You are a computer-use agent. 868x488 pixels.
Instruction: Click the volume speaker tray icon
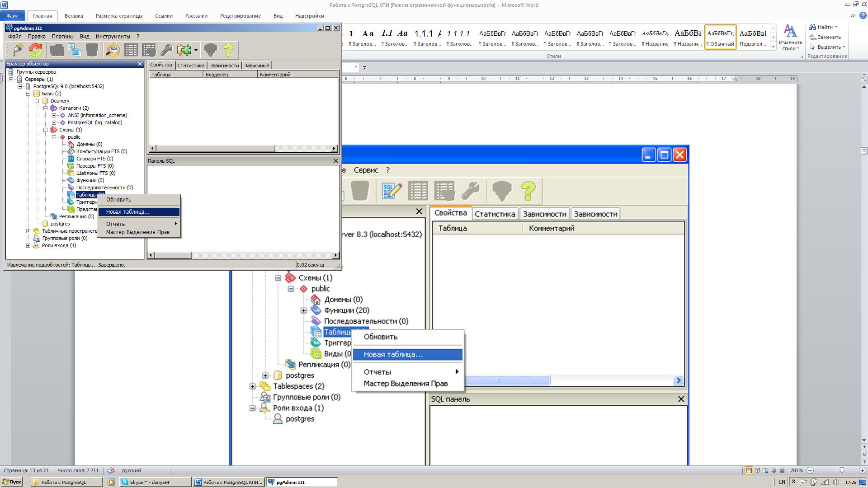tap(836, 482)
